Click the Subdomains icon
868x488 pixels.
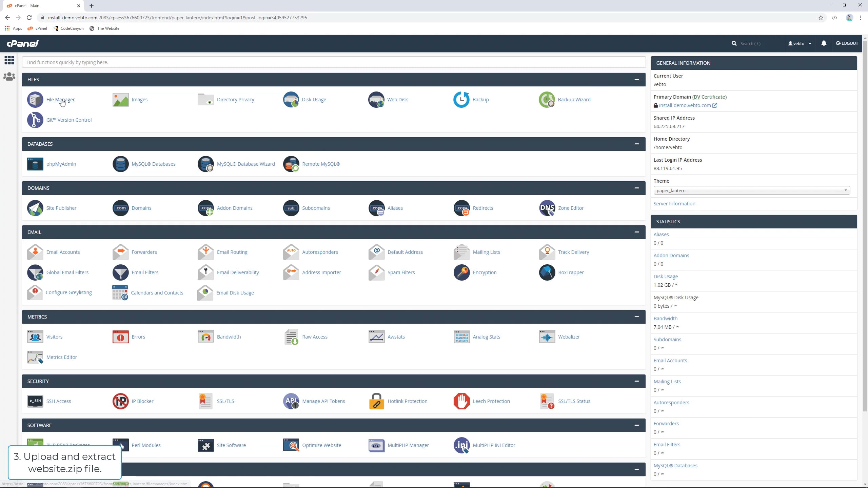(291, 208)
